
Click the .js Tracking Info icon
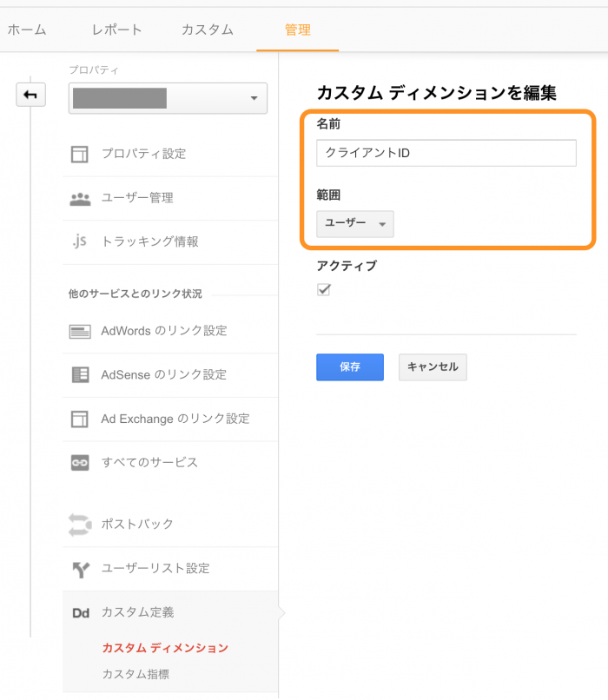pyautogui.click(x=80, y=241)
